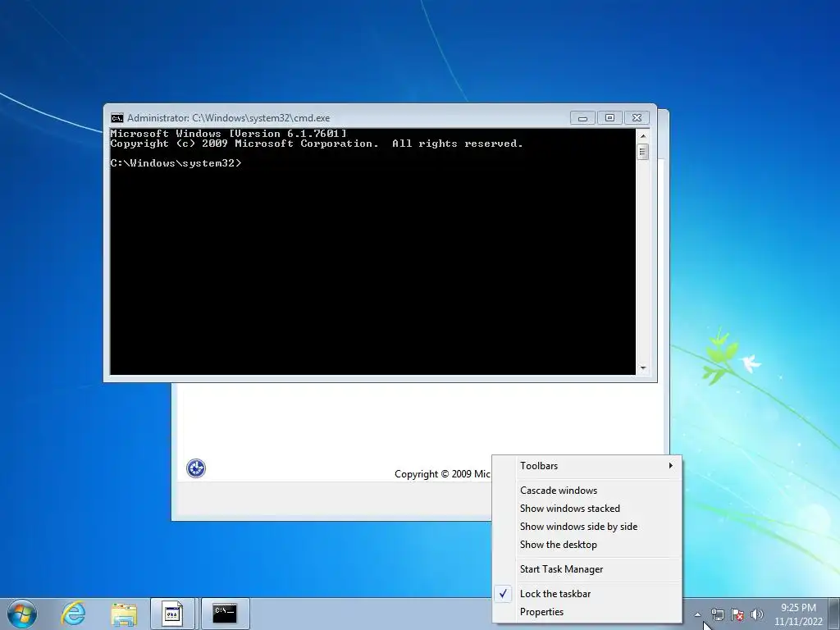Toggle Lock the taskbar option

tap(587, 594)
